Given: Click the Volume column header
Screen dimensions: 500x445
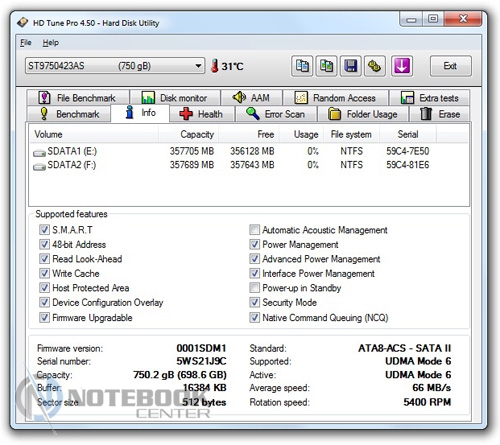Looking at the screenshot, I should click(94, 134).
